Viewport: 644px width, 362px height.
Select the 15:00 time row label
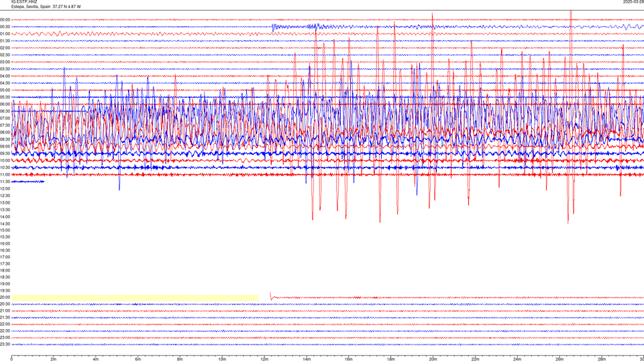[x=5, y=230]
